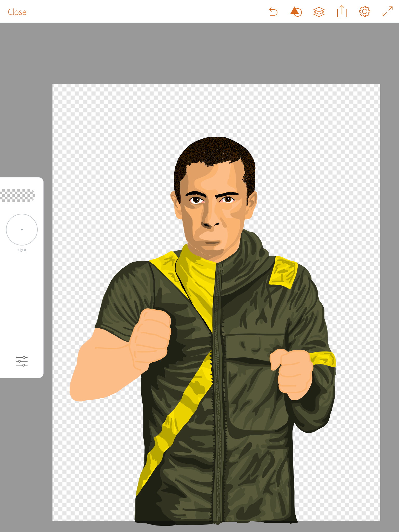
Task: Tap the Share export icon
Action: click(x=342, y=11)
